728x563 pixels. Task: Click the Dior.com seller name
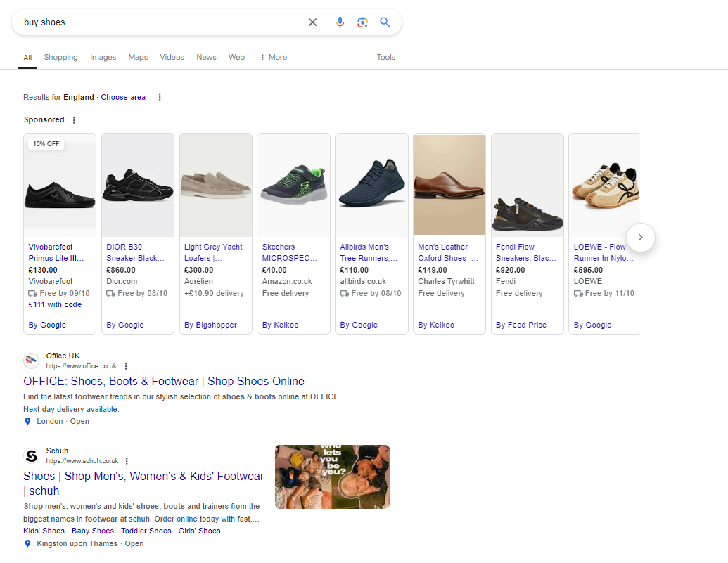122,281
